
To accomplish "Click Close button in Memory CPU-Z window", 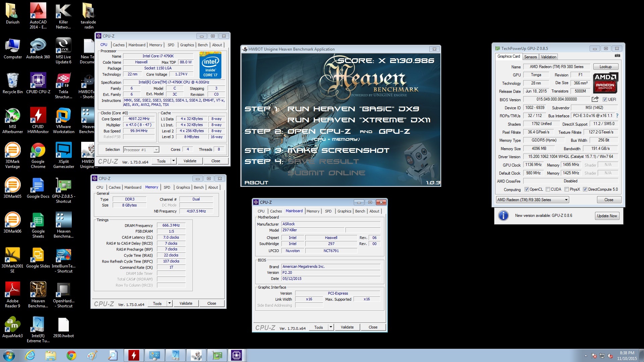I will (x=212, y=303).
